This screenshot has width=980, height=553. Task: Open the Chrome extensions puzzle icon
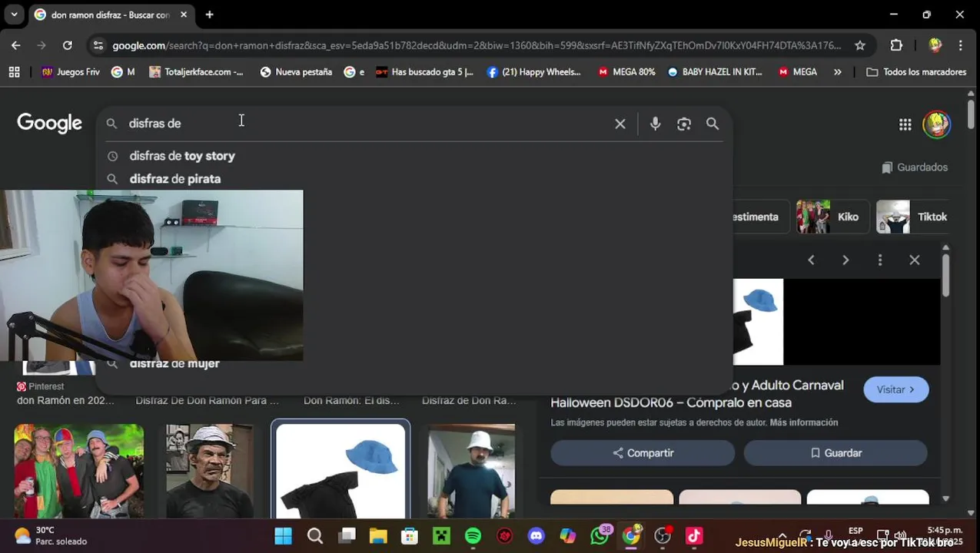(896, 45)
